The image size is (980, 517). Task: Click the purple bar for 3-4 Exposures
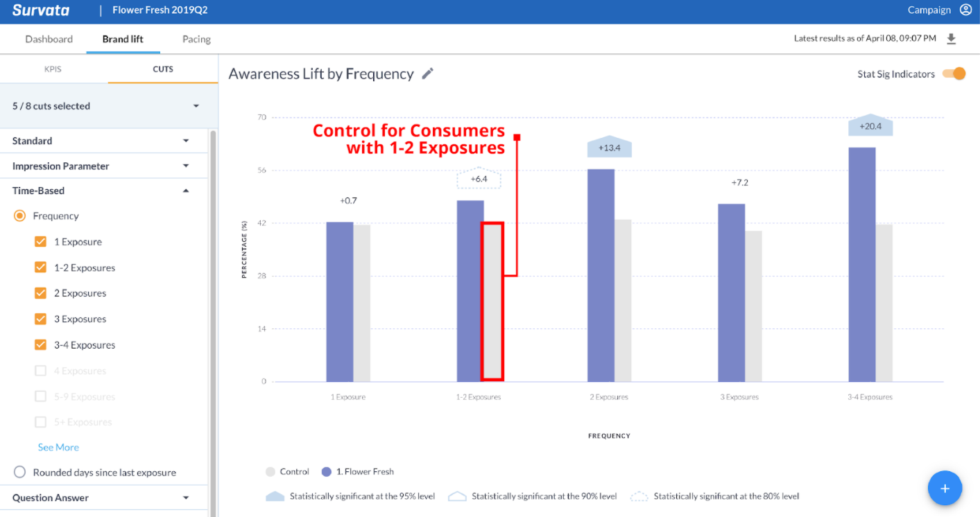pos(862,264)
